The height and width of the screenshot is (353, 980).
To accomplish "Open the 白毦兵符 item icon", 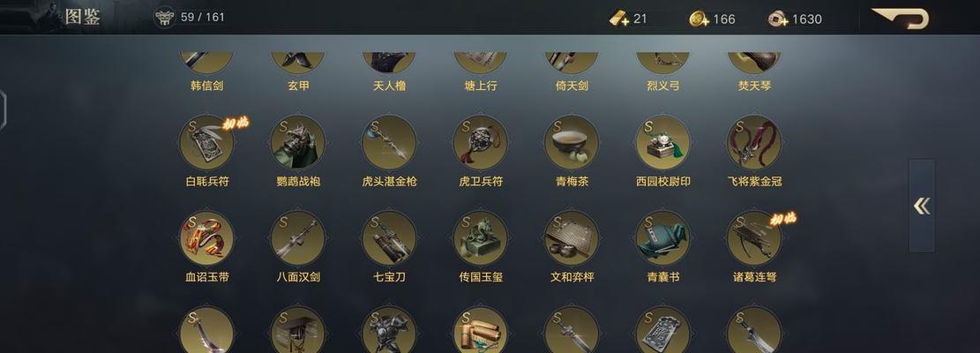I will coord(206,142).
